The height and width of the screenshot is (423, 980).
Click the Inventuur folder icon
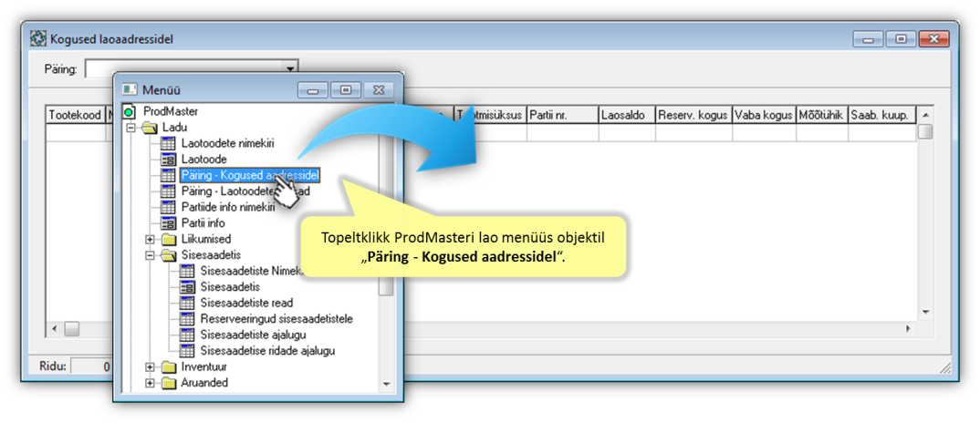169,366
